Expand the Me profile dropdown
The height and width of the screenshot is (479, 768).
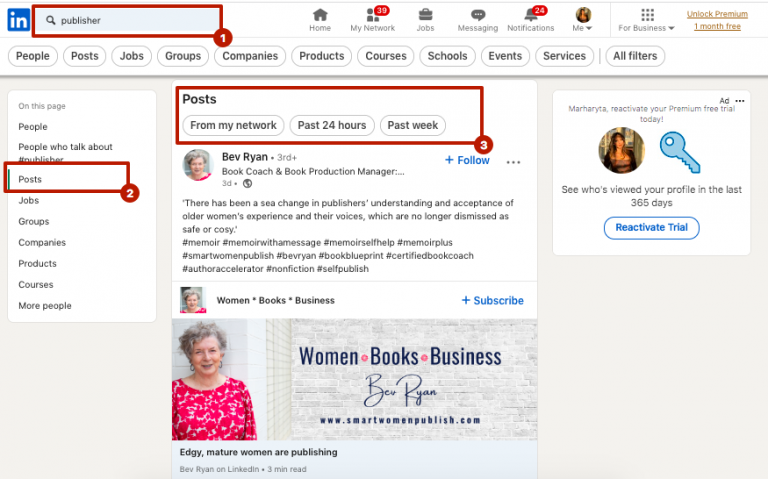pyautogui.click(x=582, y=19)
